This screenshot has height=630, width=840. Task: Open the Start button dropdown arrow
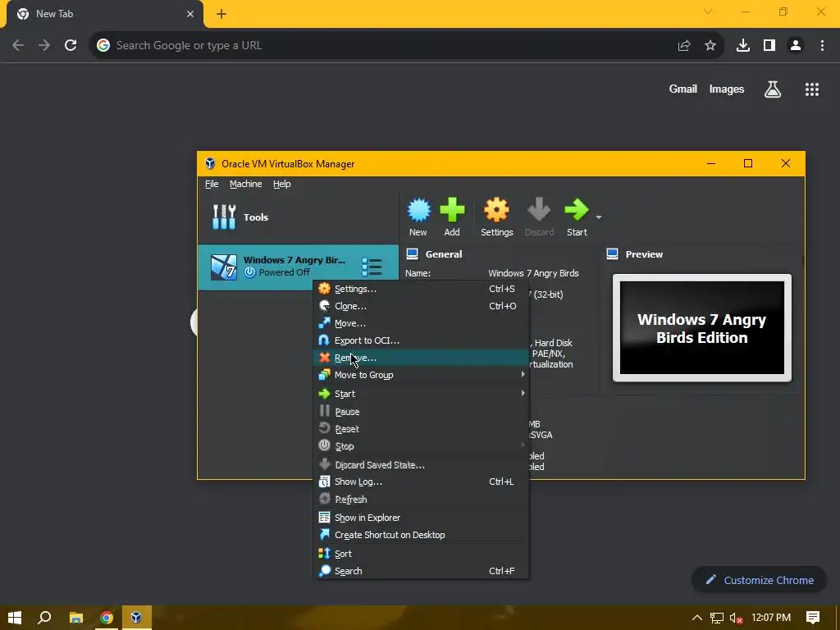click(599, 217)
